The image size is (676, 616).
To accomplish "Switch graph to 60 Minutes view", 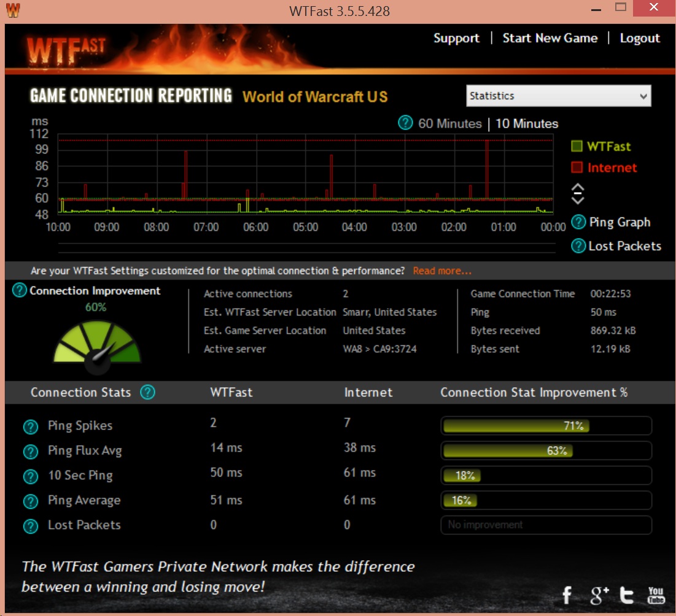I will 449,124.
